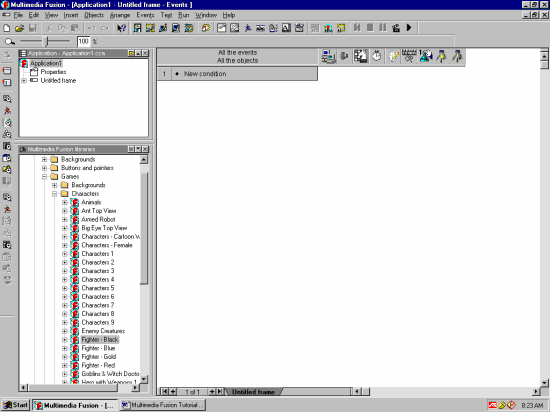Select Characters 5 library item
551x413 pixels.
[98, 288]
